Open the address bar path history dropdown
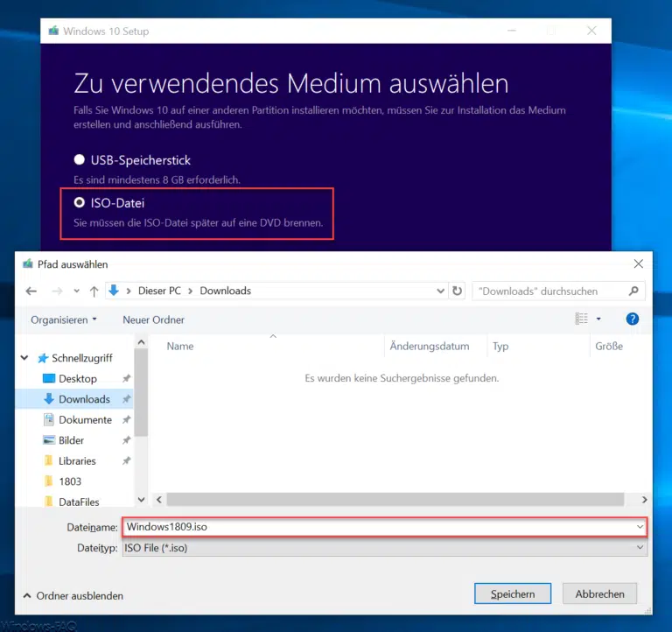This screenshot has height=632, width=672. [x=440, y=291]
